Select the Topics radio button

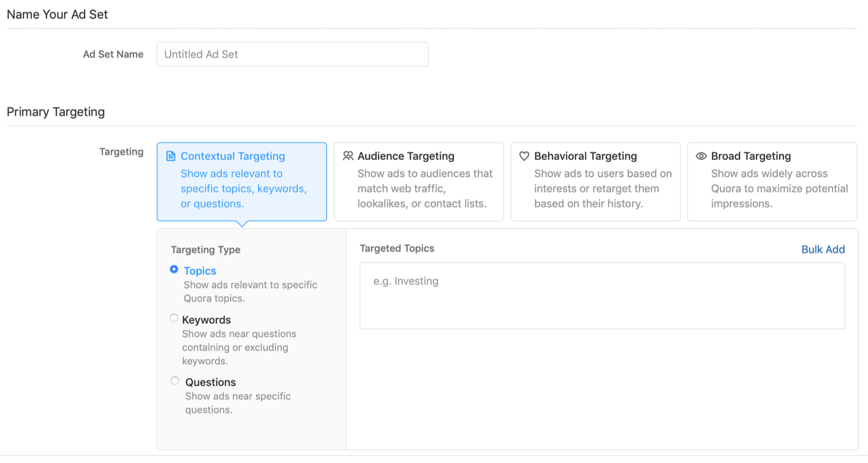(174, 269)
